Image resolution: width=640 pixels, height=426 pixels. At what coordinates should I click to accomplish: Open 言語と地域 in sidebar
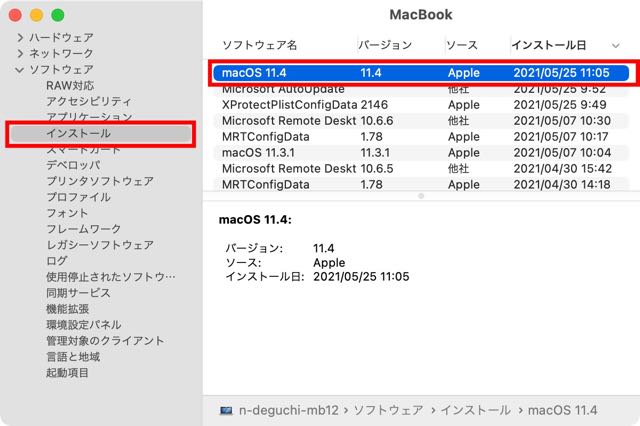coord(73,357)
